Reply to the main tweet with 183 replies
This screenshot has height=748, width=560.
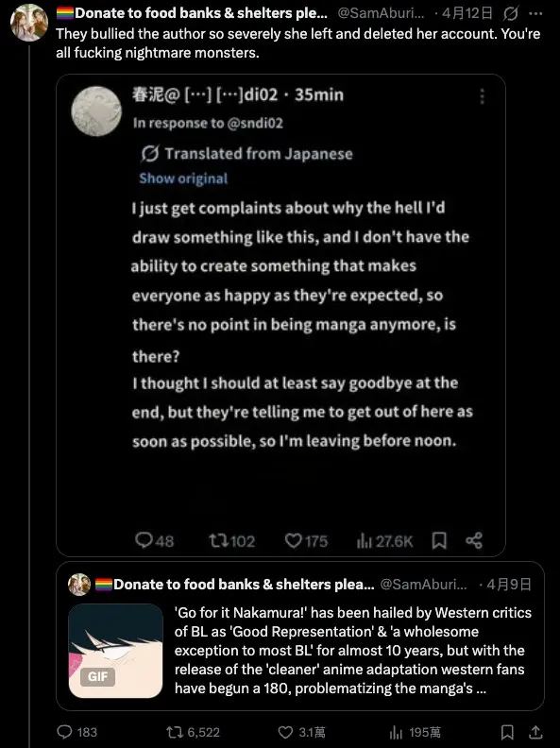tap(64, 731)
